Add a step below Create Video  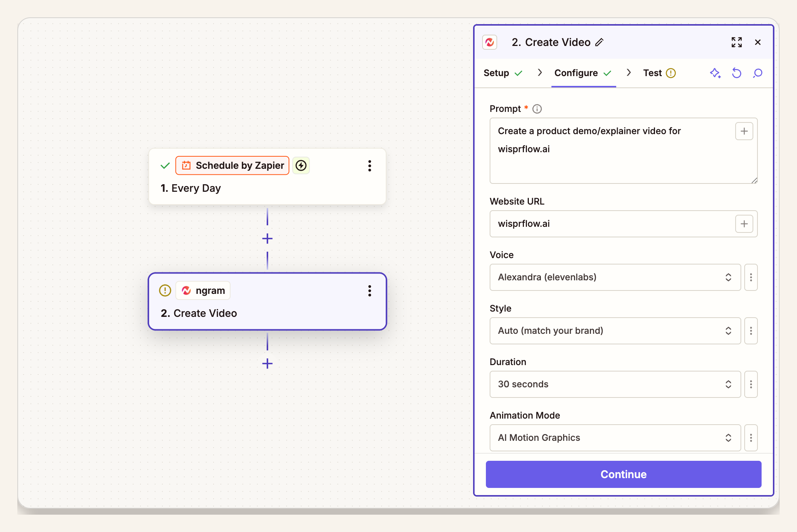coord(267,364)
